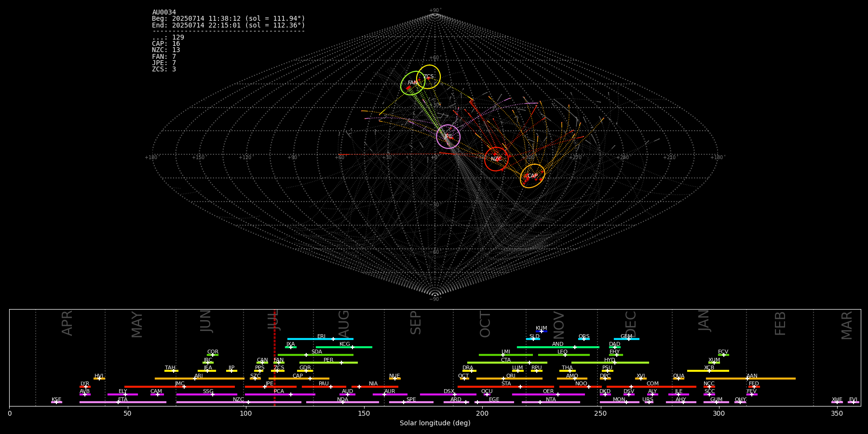Image resolution: width=868 pixels, height=434 pixels.
Task: Click the 150 tick on solar longitude axis
Action: (x=364, y=413)
